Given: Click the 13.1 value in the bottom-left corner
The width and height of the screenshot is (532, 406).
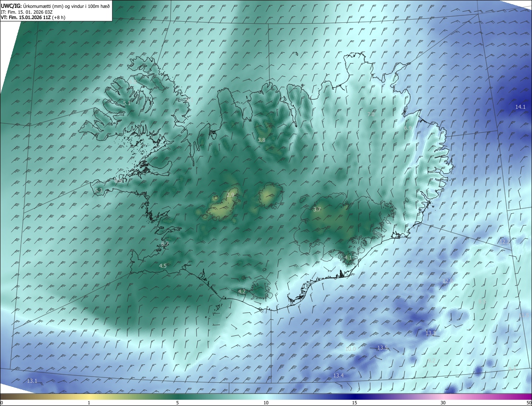Looking at the screenshot, I should [x=32, y=381].
